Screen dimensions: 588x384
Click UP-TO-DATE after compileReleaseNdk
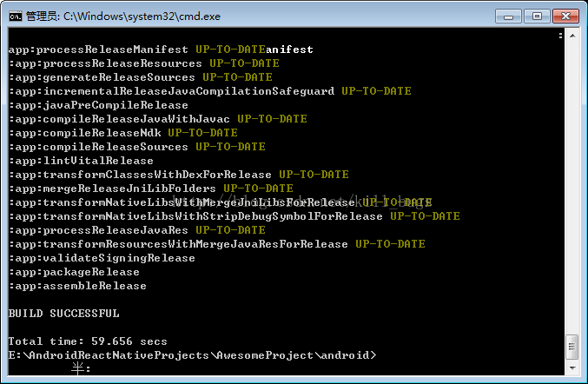(x=202, y=133)
